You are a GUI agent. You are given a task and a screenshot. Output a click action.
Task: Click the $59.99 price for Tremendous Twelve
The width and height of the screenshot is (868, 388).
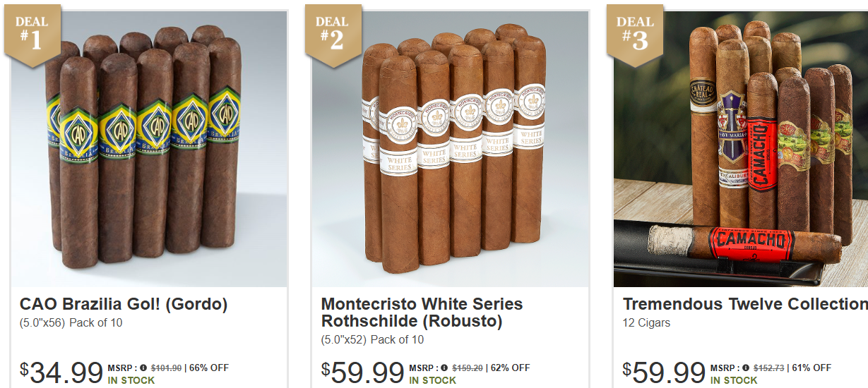(x=664, y=372)
